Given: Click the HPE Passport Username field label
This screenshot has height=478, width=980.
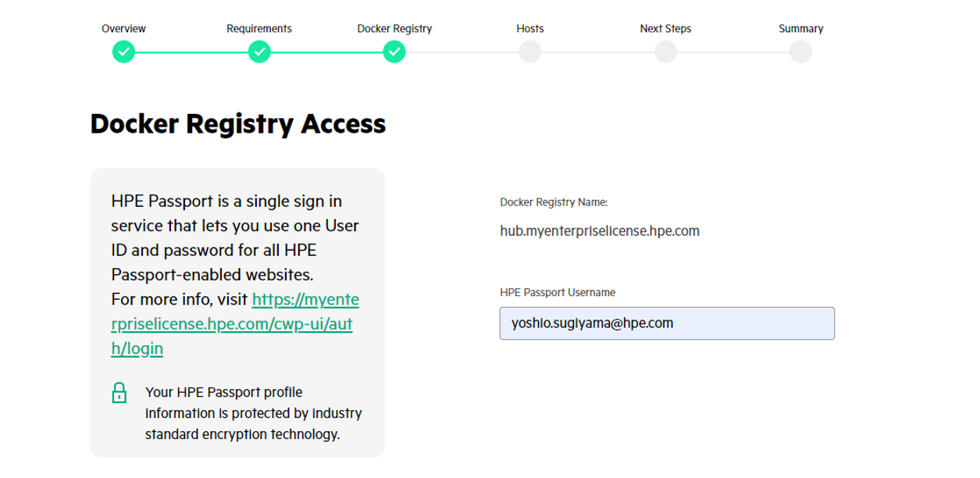Looking at the screenshot, I should click(x=558, y=293).
